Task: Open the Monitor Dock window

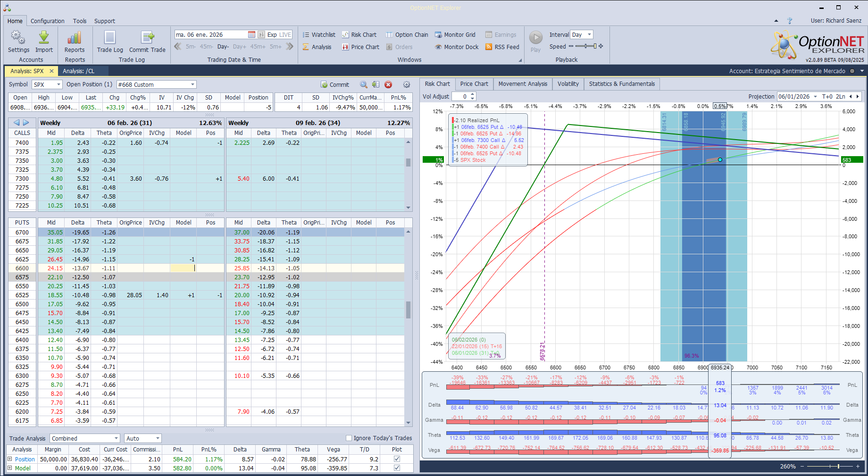Action: tap(457, 47)
